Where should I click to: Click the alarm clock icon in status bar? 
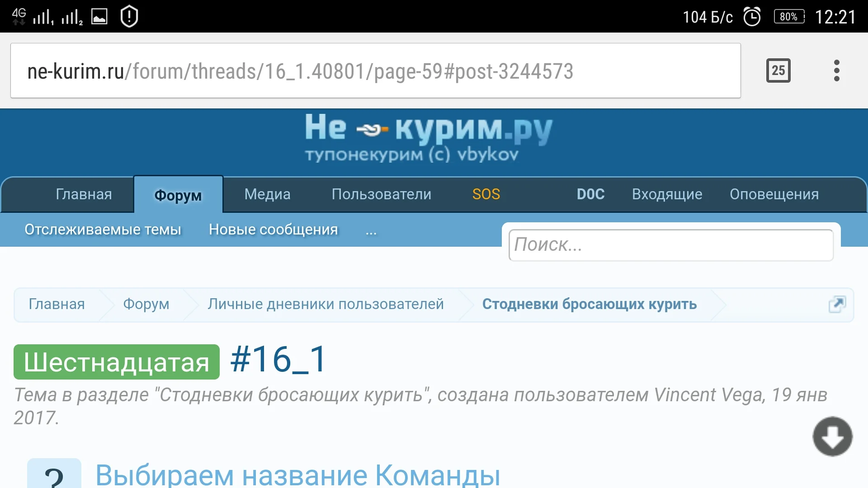coord(752,16)
